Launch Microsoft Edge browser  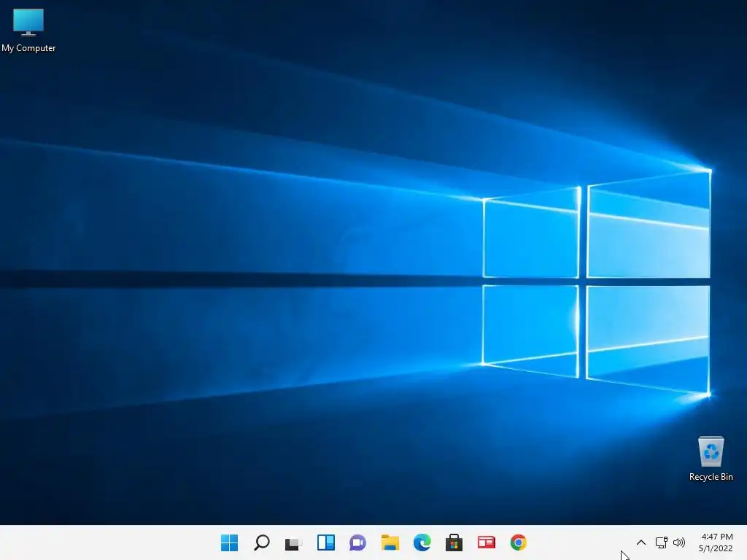point(422,542)
